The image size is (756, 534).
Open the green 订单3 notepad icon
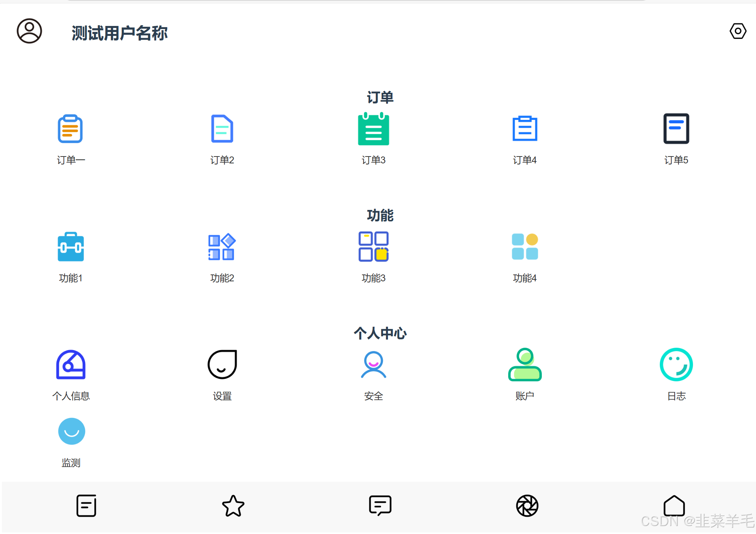pyautogui.click(x=373, y=129)
